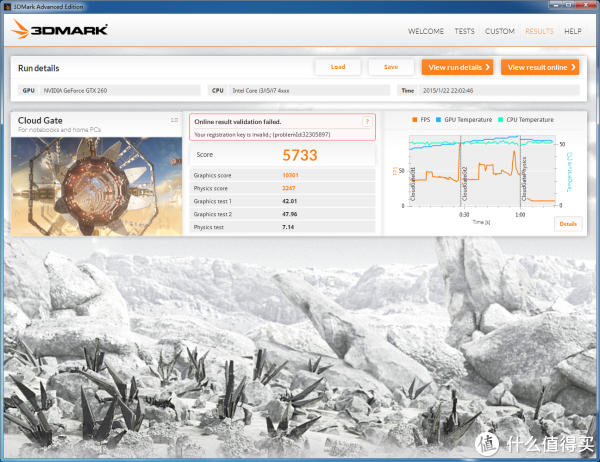Viewport: 600px width, 462px height.
Task: Open View run details
Action: [457, 67]
